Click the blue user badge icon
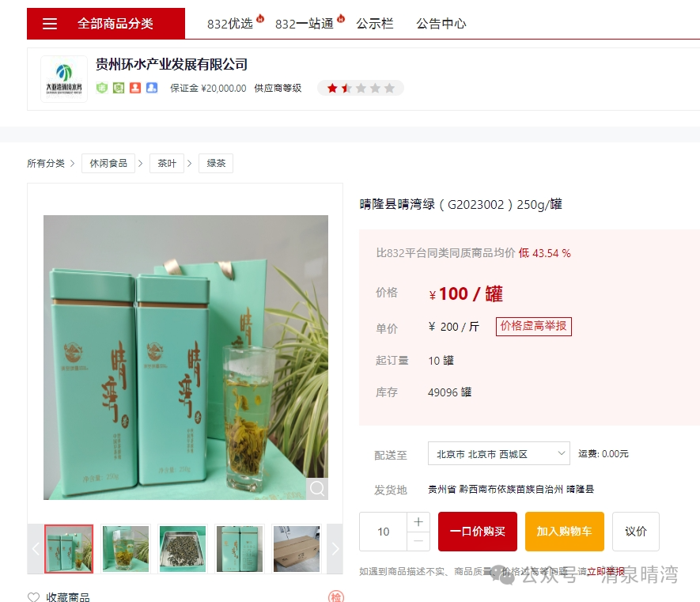This screenshot has width=700, height=602. [152, 88]
